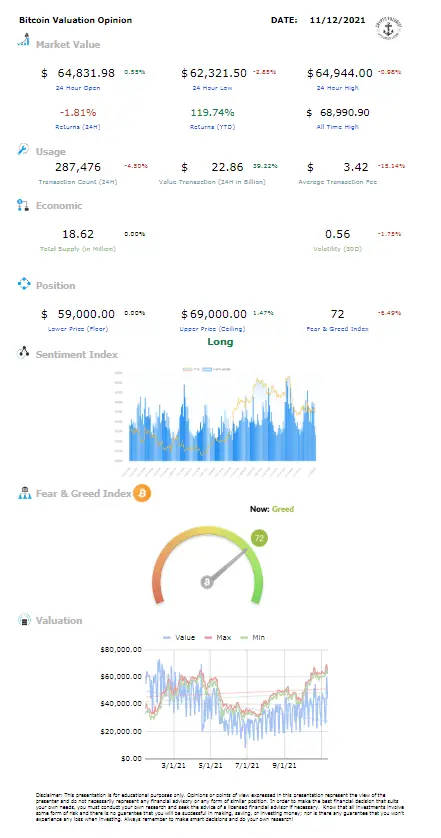Select the Bitcoin Valuation Opinion title
Viewport: 441px width, 838px height.
click(x=75, y=20)
